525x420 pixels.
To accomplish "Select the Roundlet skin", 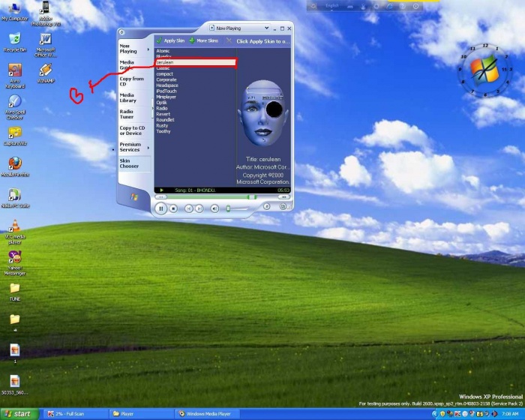I will coord(165,119).
